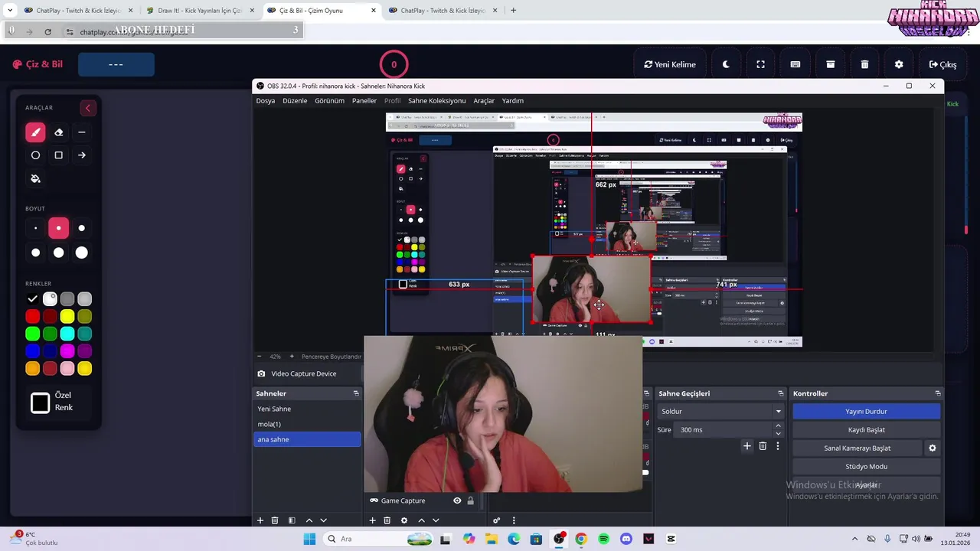Viewport: 980px width, 551px height.
Task: Open the Düzenle menu in OBS
Action: coord(295,101)
